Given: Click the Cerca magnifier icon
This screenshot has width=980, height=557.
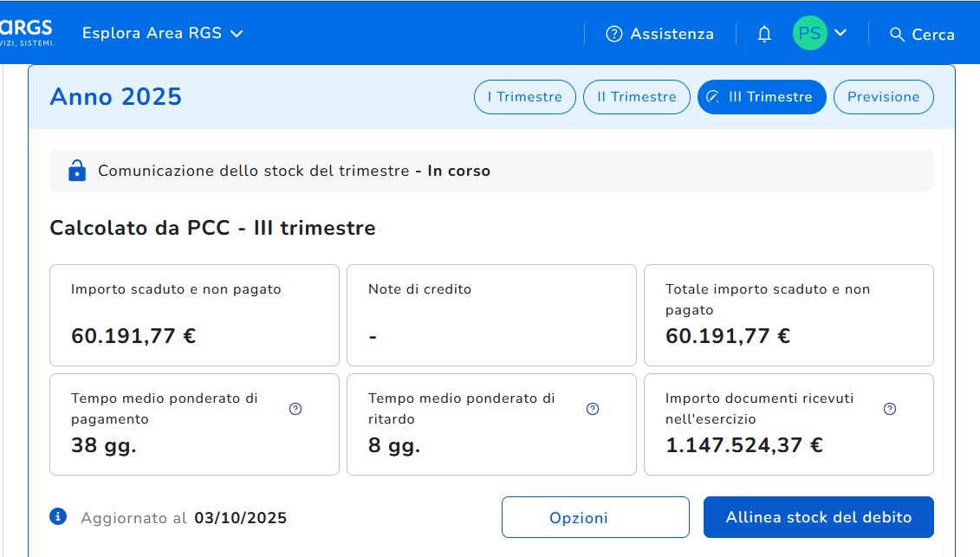Looking at the screenshot, I should click(897, 35).
